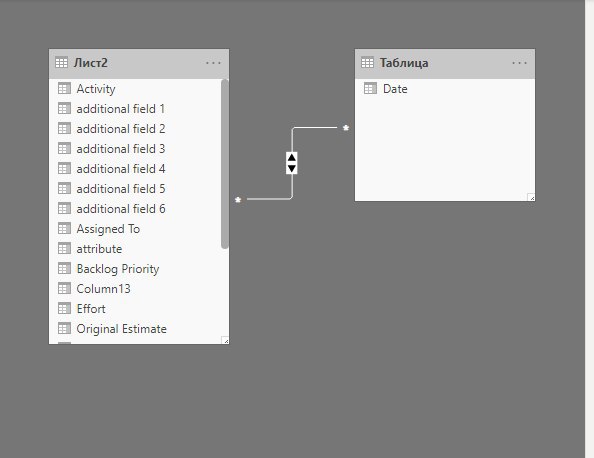This screenshot has height=458, width=594.
Task: Click the table icon beside Лист2 header
Action: click(x=61, y=63)
